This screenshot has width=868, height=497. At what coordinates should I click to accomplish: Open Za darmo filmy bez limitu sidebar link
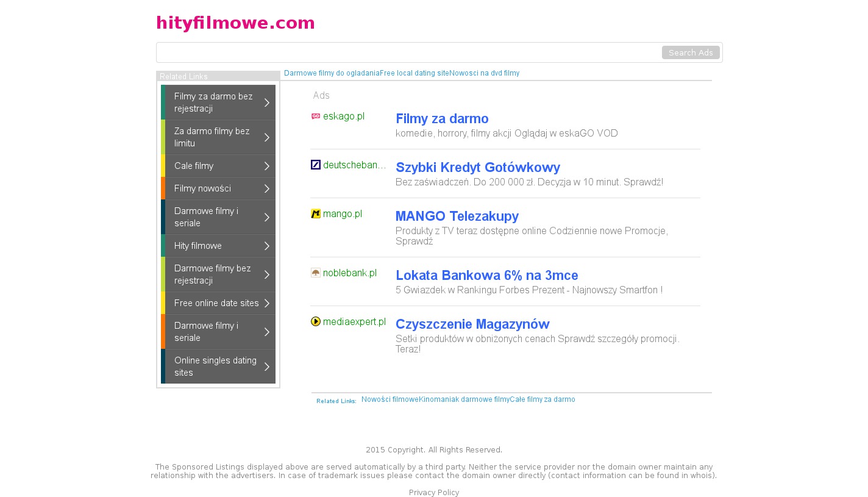[x=218, y=137]
